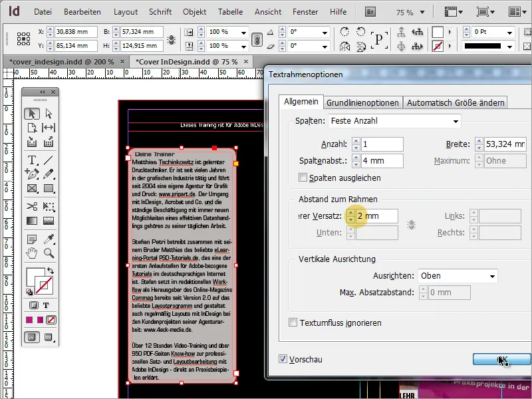Apply the magenta color swatch in toolbox
Viewport: 532px width, 399px height.
(x=29, y=320)
